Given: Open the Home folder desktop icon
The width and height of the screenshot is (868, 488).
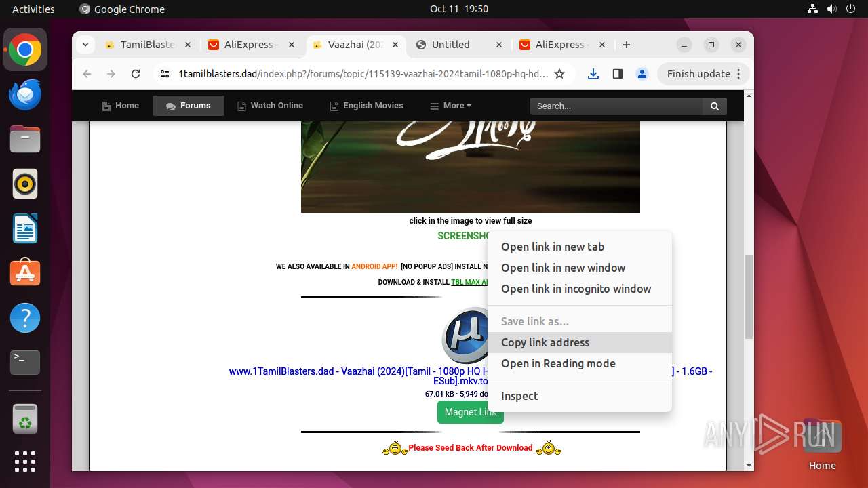Looking at the screenshot, I should tap(822, 445).
